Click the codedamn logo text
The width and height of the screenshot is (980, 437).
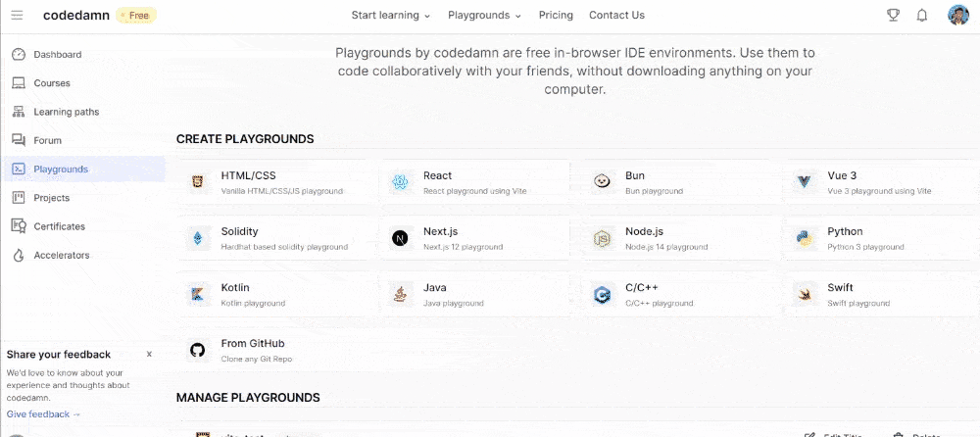pos(76,15)
